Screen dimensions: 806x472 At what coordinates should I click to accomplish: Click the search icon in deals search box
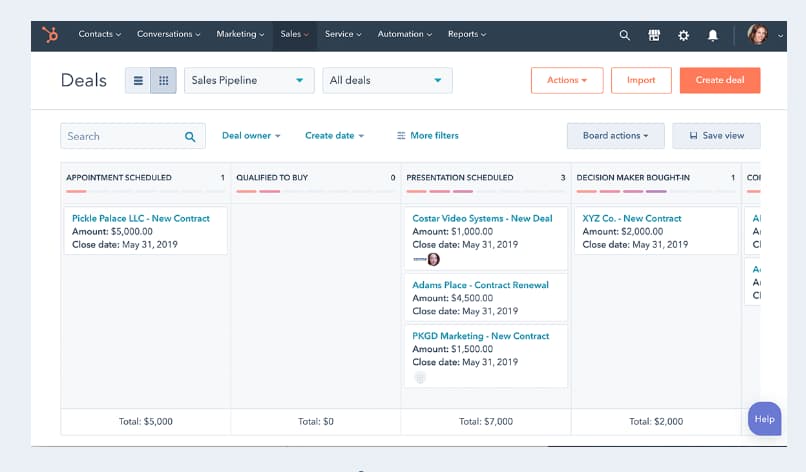[190, 137]
